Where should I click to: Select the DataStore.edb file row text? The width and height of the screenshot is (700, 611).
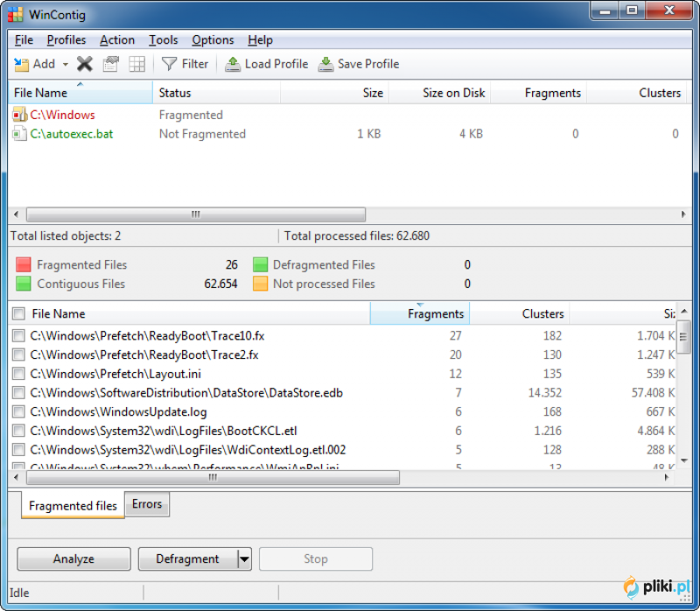[x=186, y=392]
